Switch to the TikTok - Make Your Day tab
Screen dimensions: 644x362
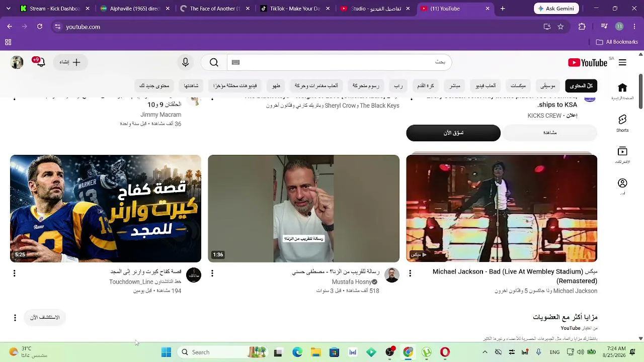click(x=295, y=9)
